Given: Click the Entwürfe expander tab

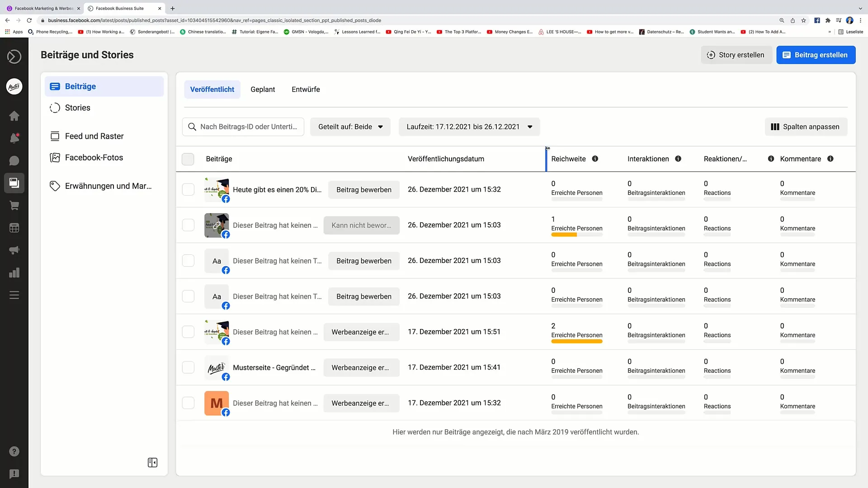Looking at the screenshot, I should click(306, 89).
